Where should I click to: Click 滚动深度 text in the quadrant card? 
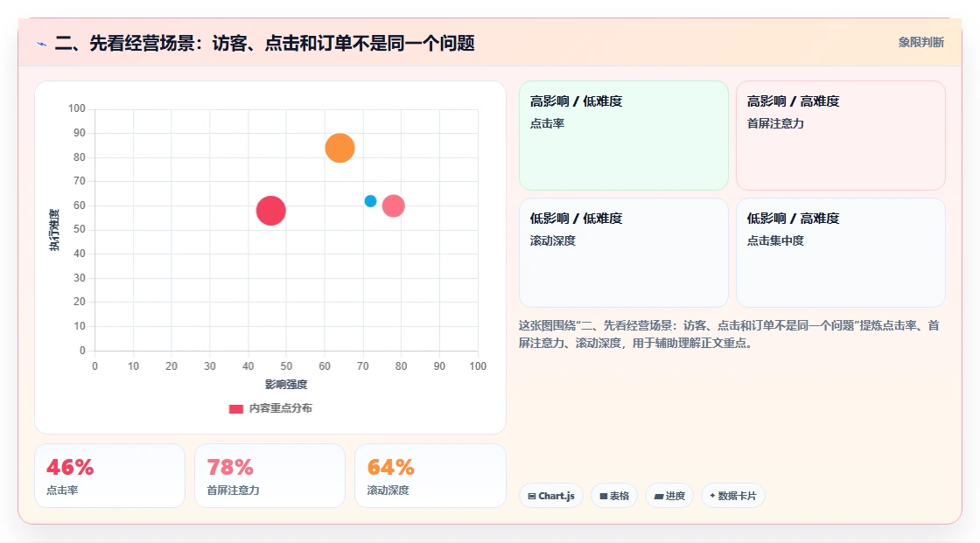552,240
